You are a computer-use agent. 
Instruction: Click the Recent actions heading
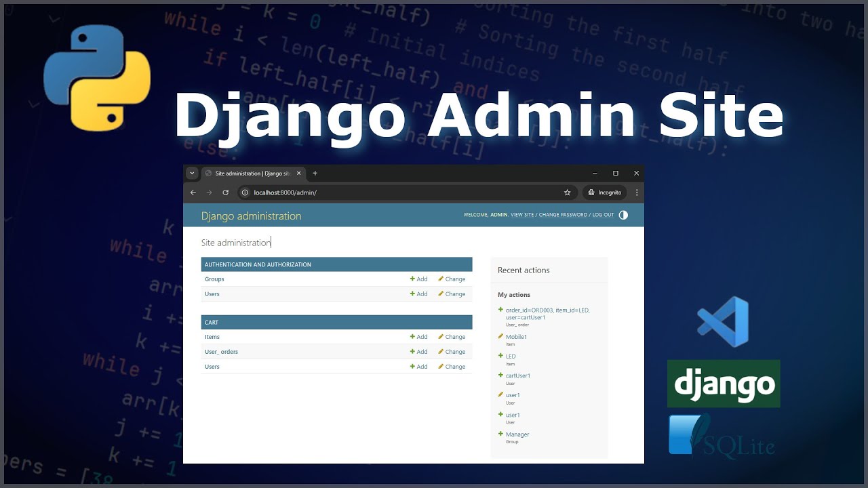524,270
